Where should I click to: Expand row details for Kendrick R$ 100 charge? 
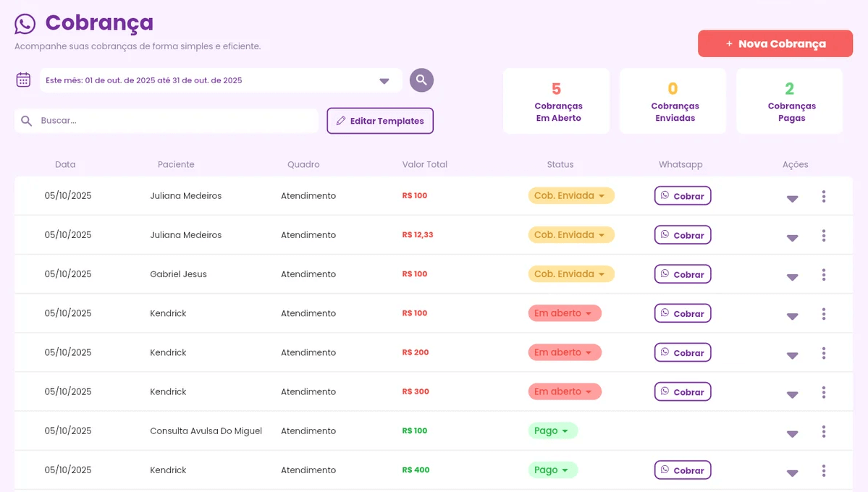pos(792,316)
